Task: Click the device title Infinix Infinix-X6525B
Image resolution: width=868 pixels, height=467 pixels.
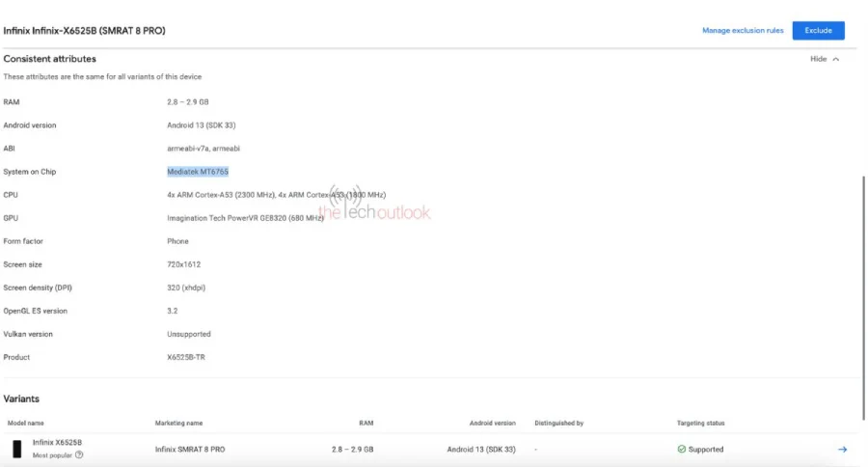Action: pyautogui.click(x=84, y=31)
